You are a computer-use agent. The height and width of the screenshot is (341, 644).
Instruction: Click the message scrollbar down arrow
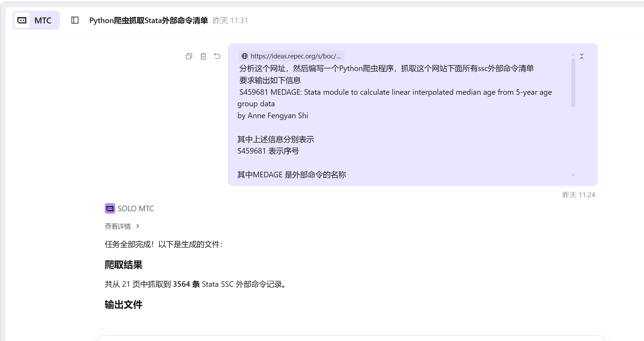coord(573,175)
